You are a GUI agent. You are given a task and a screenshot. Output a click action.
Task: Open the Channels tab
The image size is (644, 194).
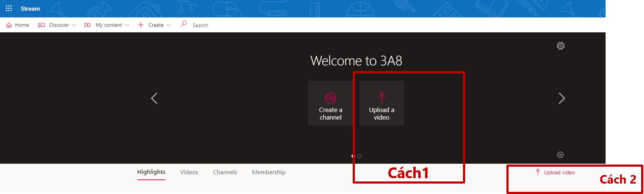pos(225,172)
